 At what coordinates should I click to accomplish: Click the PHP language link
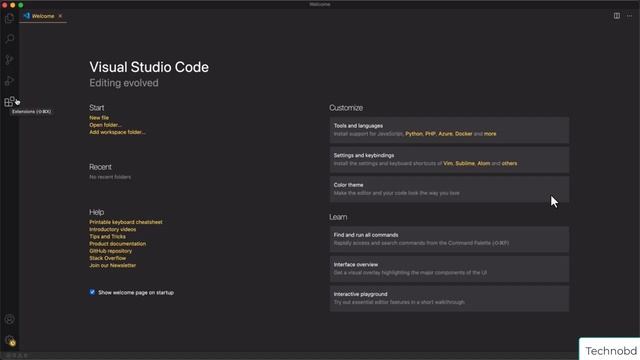pyautogui.click(x=430, y=134)
